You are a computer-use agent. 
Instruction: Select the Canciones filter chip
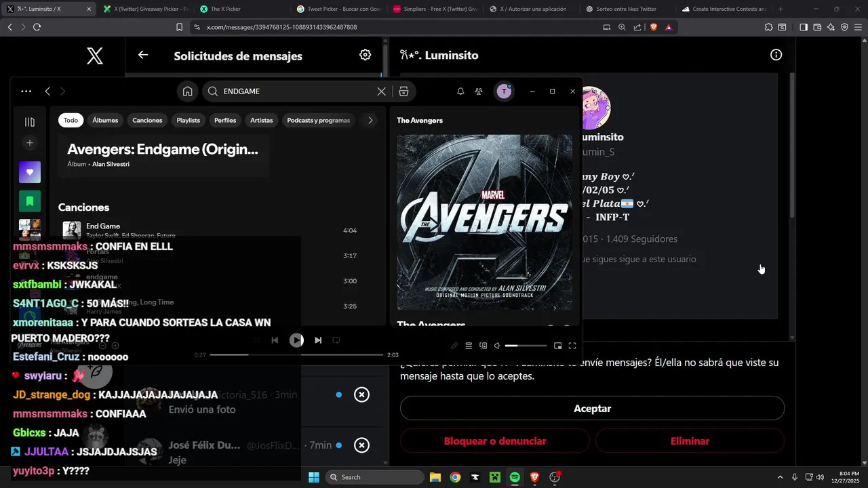[x=147, y=121]
